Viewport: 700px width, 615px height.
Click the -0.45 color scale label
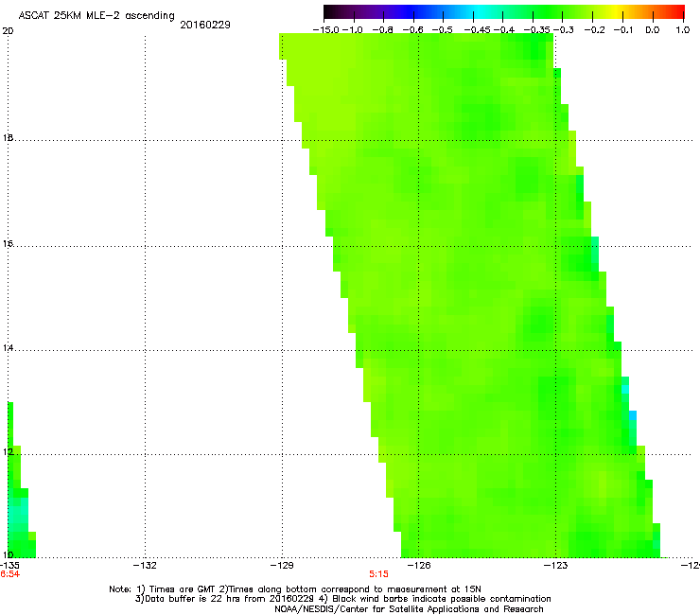[x=477, y=30]
